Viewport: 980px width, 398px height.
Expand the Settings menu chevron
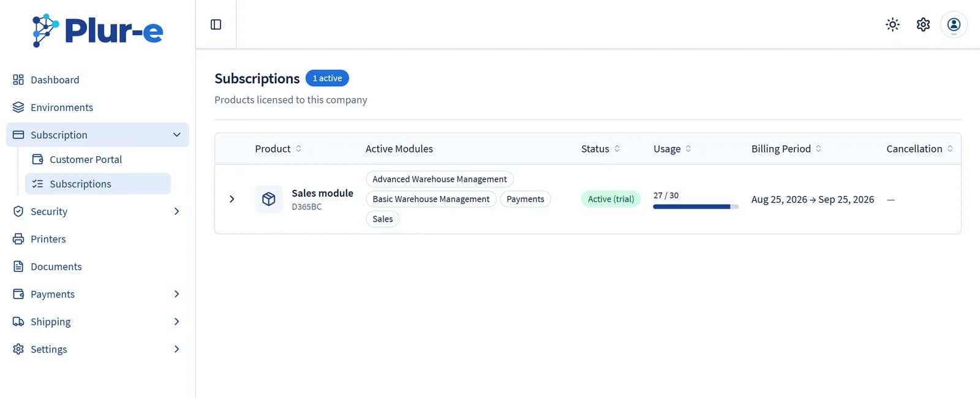tap(176, 349)
